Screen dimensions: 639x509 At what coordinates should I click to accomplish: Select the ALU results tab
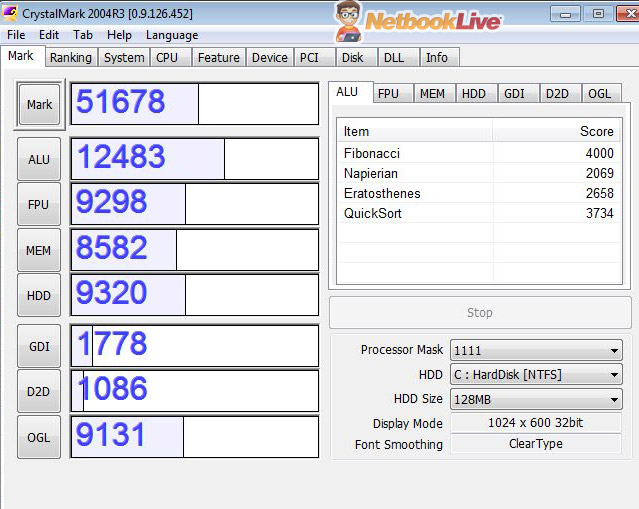point(350,93)
